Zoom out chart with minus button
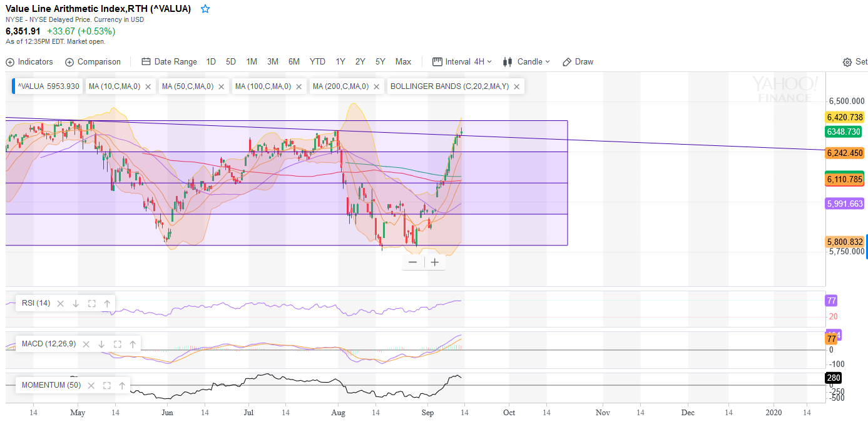This screenshot has height=429, width=868. tap(412, 262)
